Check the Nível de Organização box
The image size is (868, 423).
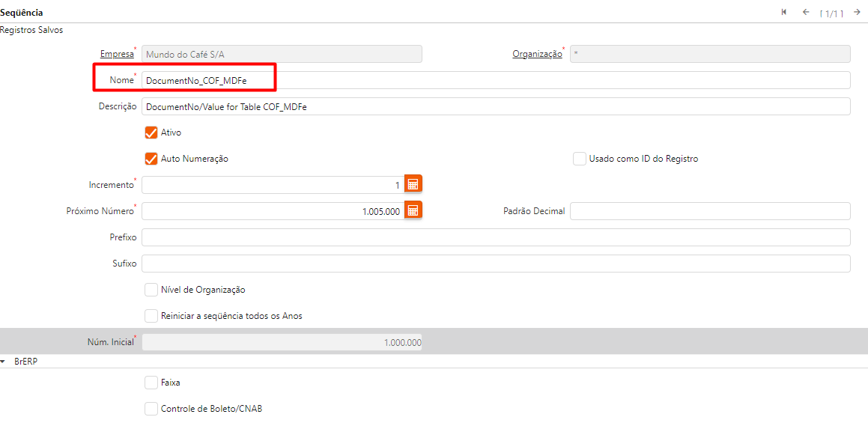point(151,290)
